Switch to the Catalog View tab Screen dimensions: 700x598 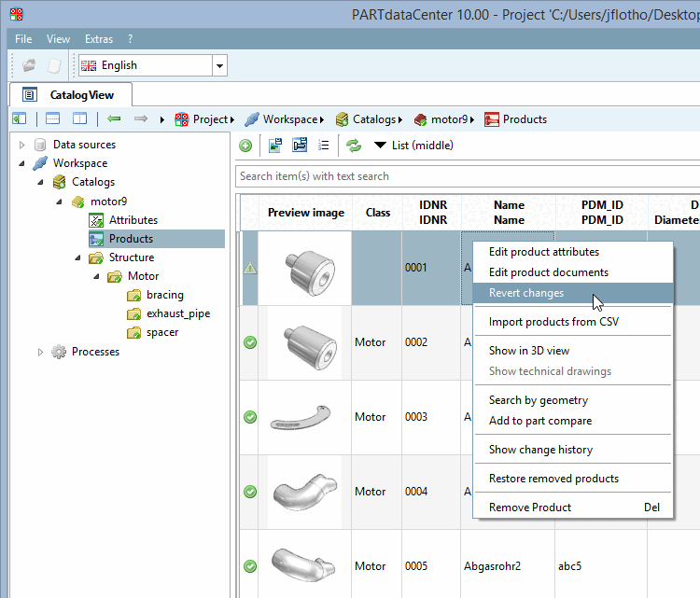[71, 95]
